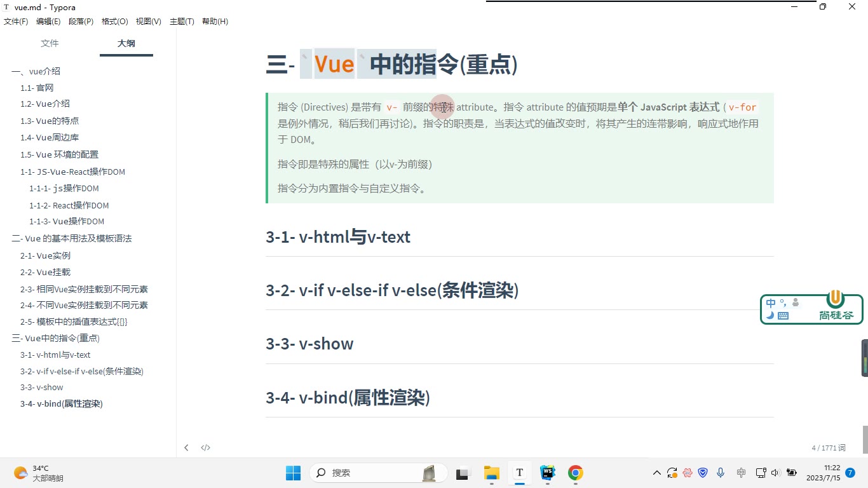Jump to outline item 1-1-3- Vue操作DOM
The image size is (868, 488).
[x=67, y=221]
